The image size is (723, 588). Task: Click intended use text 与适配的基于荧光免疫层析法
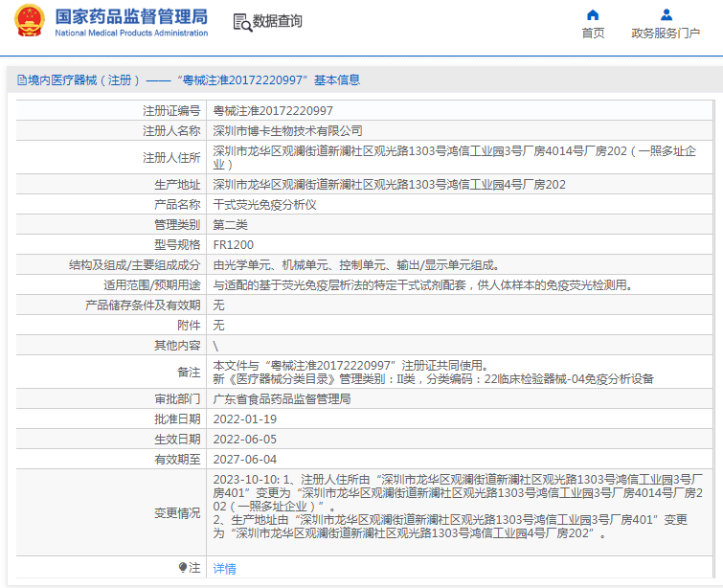(423, 285)
